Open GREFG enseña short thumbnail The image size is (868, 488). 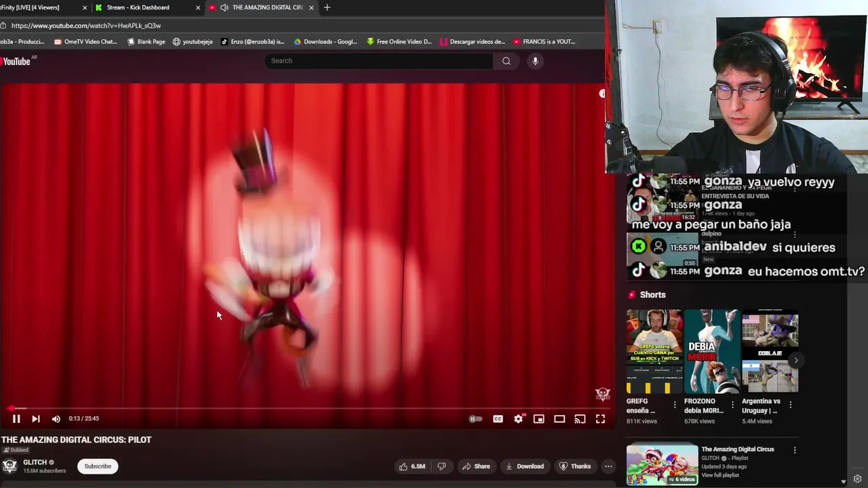[654, 352]
